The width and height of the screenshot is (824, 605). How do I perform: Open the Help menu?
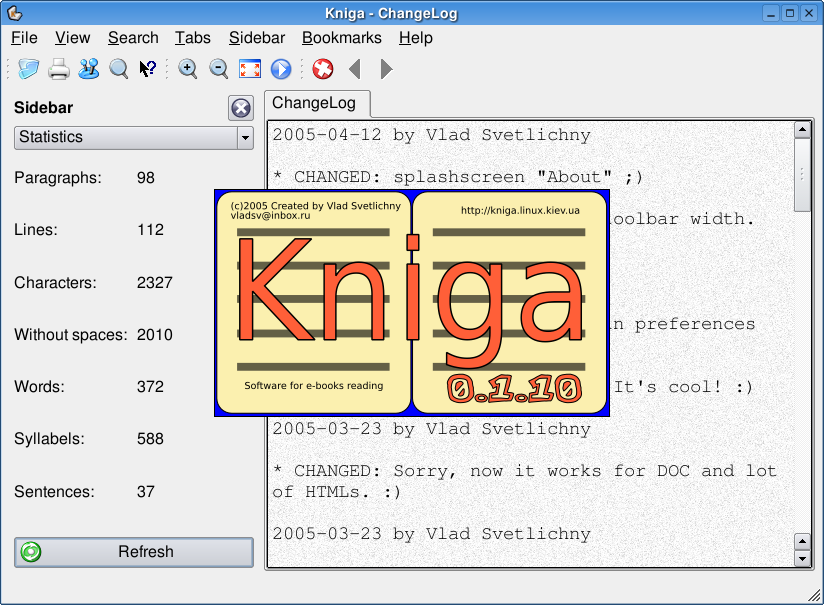point(415,38)
